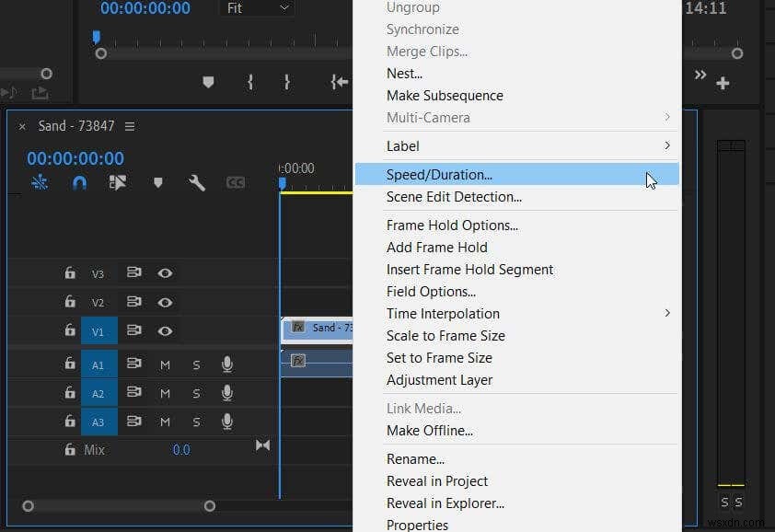This screenshot has height=532, width=775.
Task: Select Speed/Duration... from context menu
Action: (439, 174)
